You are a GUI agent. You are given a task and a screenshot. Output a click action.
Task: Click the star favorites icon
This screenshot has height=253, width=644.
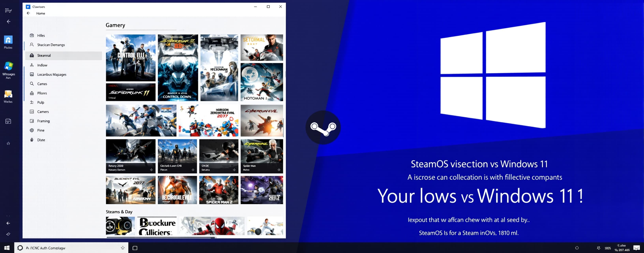coord(8,143)
